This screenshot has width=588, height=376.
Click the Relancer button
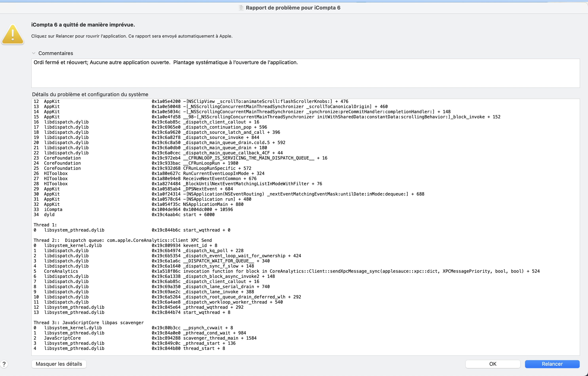tap(552, 364)
